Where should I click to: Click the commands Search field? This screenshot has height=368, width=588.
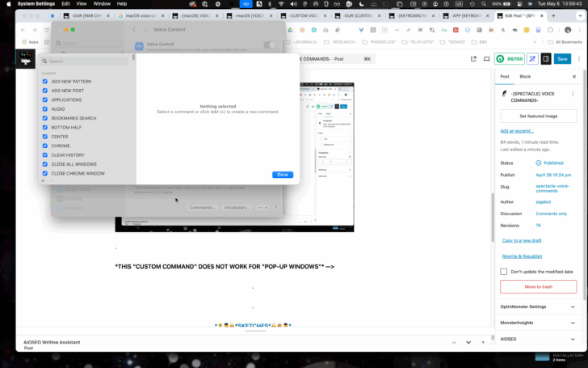pos(84,61)
